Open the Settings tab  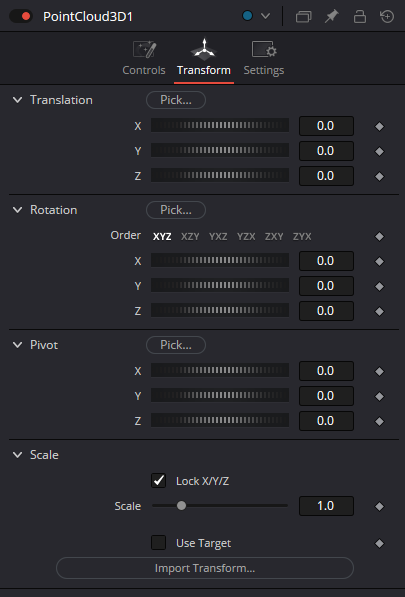coord(264,58)
